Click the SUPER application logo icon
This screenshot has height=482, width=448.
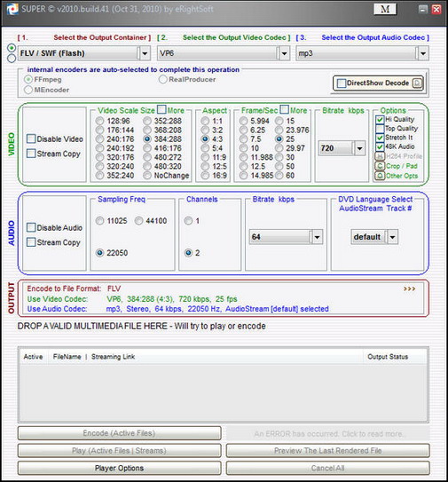click(x=12, y=9)
